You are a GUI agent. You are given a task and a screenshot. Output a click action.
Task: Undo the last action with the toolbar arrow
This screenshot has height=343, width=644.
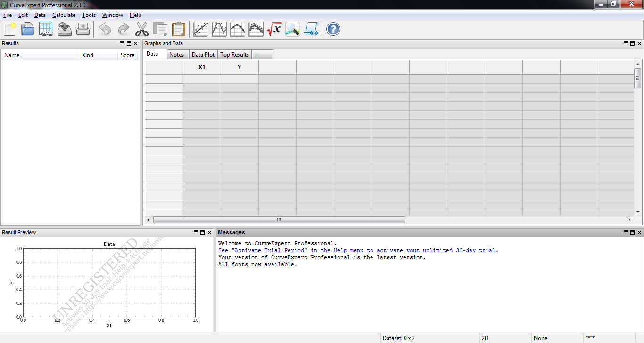point(105,29)
